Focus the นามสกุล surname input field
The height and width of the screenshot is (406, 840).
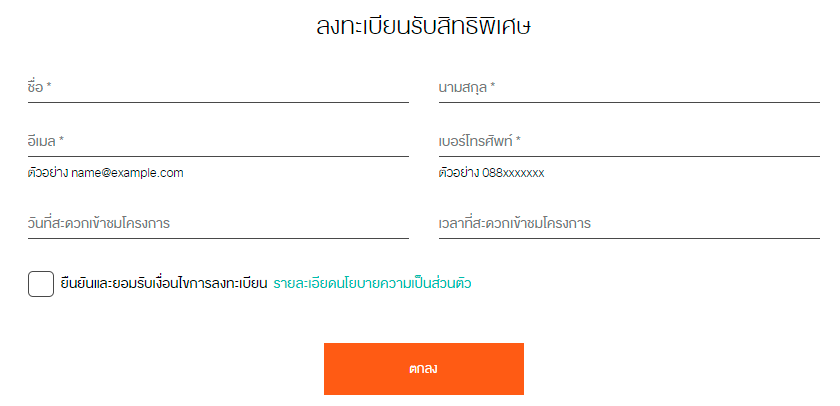pyautogui.click(x=628, y=88)
